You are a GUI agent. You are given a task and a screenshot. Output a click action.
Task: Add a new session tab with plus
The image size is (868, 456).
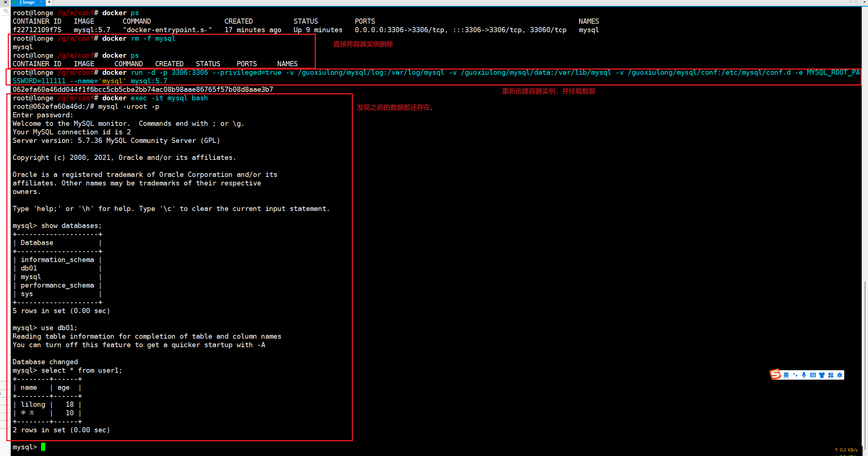(x=49, y=2)
